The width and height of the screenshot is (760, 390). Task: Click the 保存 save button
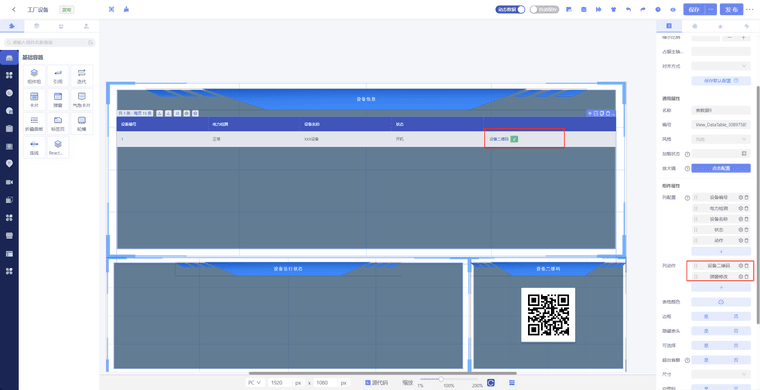(x=695, y=9)
